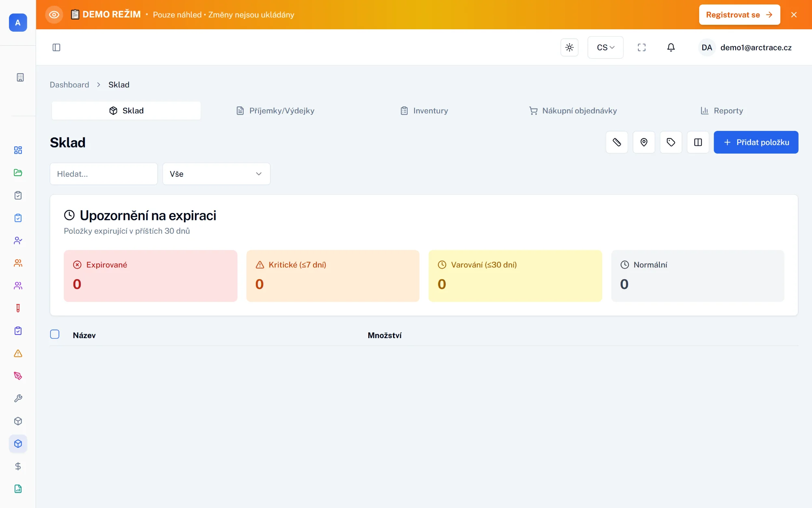The width and height of the screenshot is (812, 508).
Task: Open the CS language dropdown
Action: tap(605, 48)
